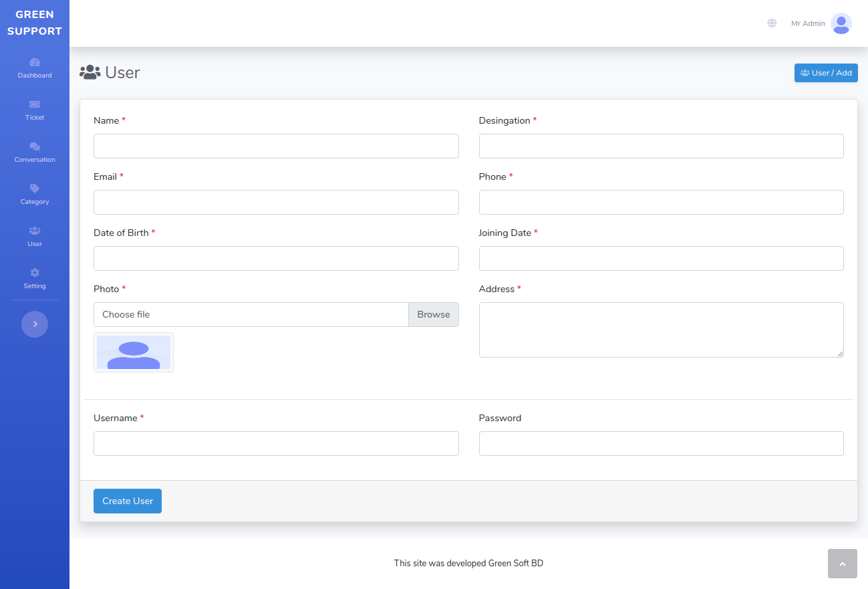
Task: Click the photo preview thumbnail
Action: pos(134,352)
